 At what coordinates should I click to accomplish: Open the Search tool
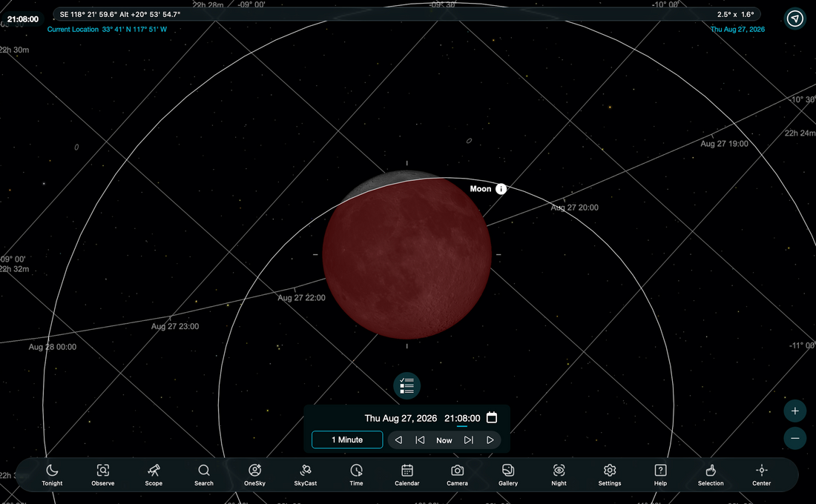(204, 475)
